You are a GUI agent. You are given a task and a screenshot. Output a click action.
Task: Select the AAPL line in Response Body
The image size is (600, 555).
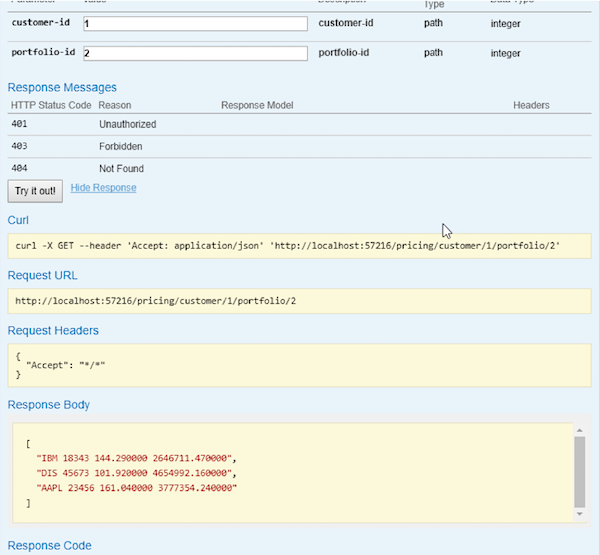(x=135, y=487)
